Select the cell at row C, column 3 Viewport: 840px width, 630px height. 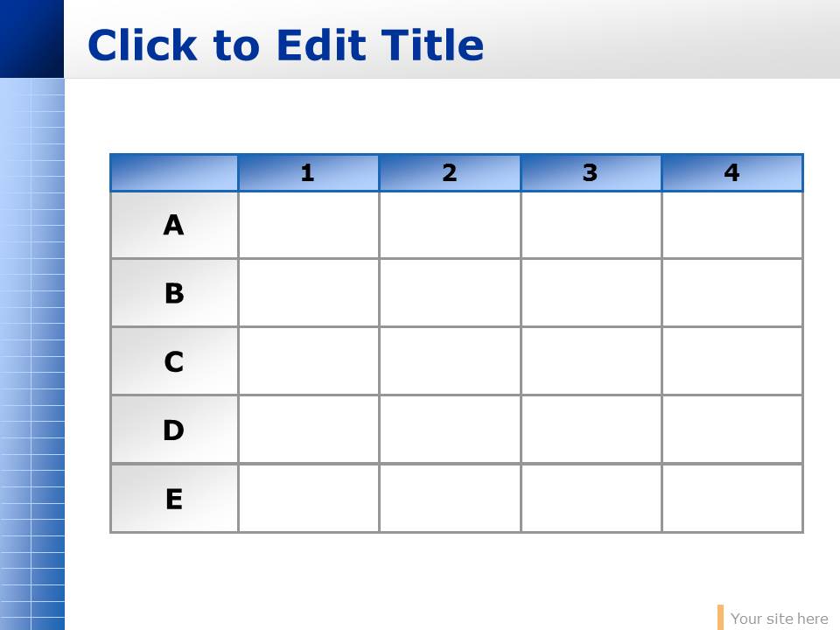[591, 361]
